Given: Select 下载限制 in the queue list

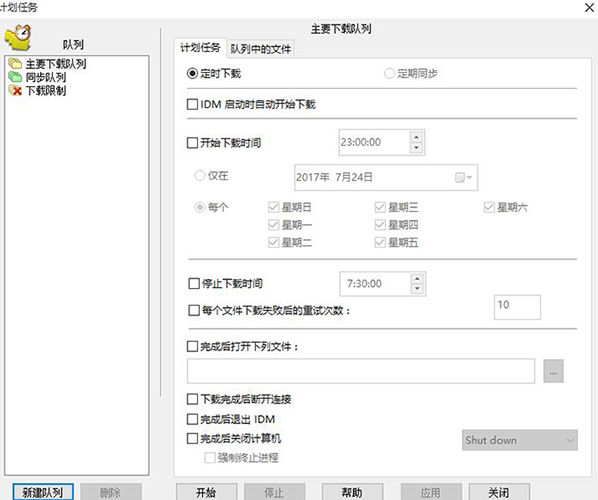Looking at the screenshot, I should 46,90.
